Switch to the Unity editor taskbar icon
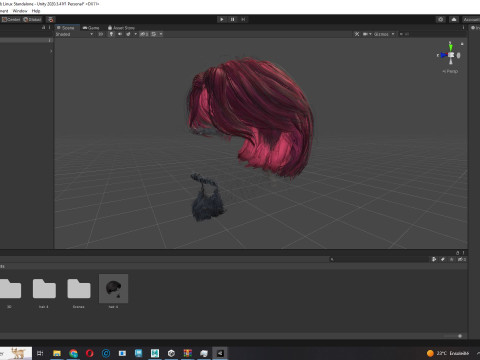This screenshot has height=360, width=480. coord(220,353)
